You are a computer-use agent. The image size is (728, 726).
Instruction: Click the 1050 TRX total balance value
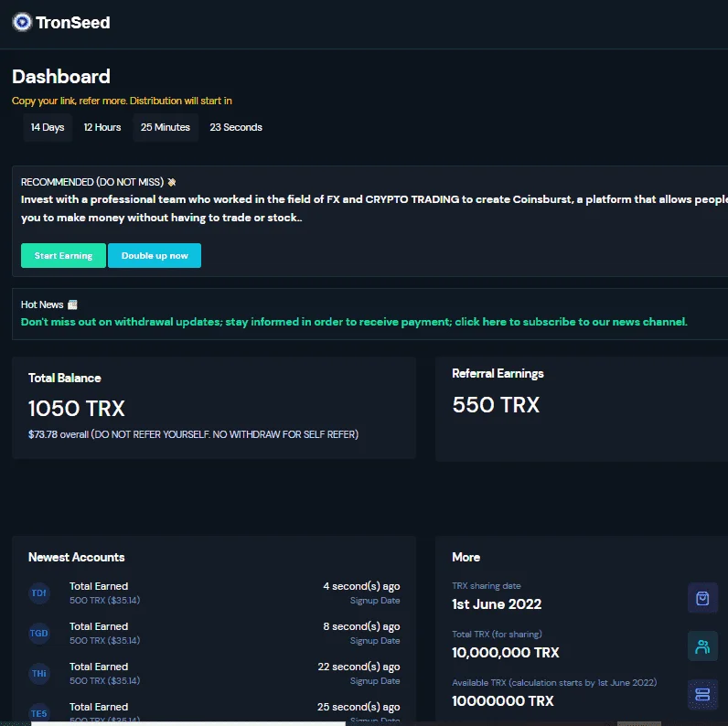pos(77,409)
